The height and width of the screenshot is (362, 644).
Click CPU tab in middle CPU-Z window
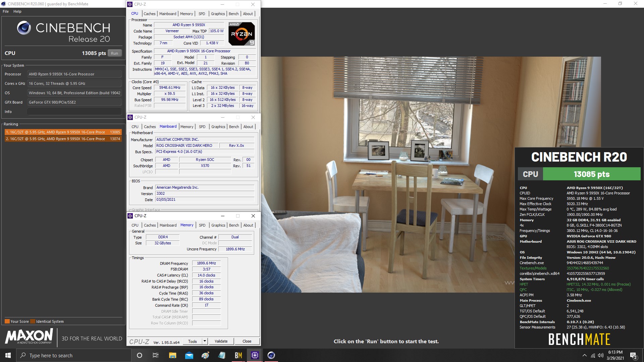135,127
